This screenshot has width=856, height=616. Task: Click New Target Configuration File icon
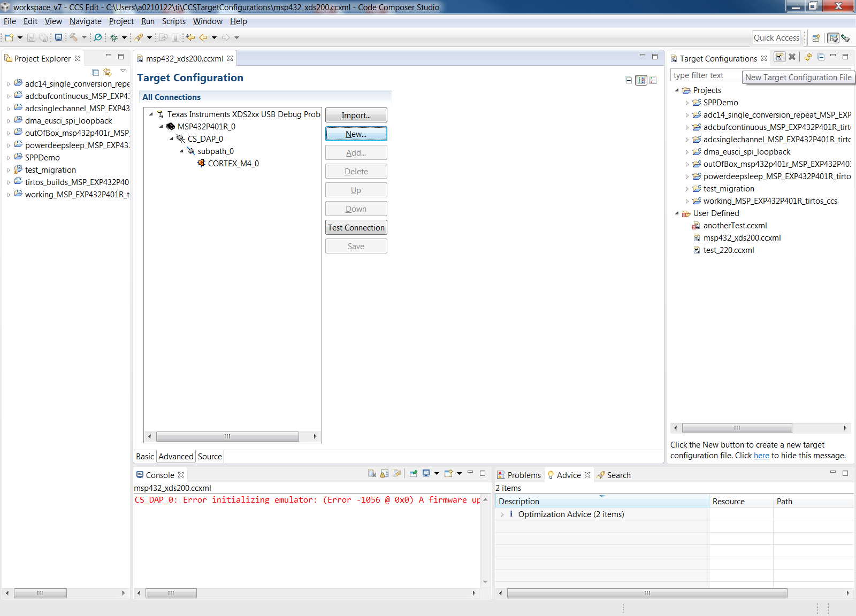[779, 57]
